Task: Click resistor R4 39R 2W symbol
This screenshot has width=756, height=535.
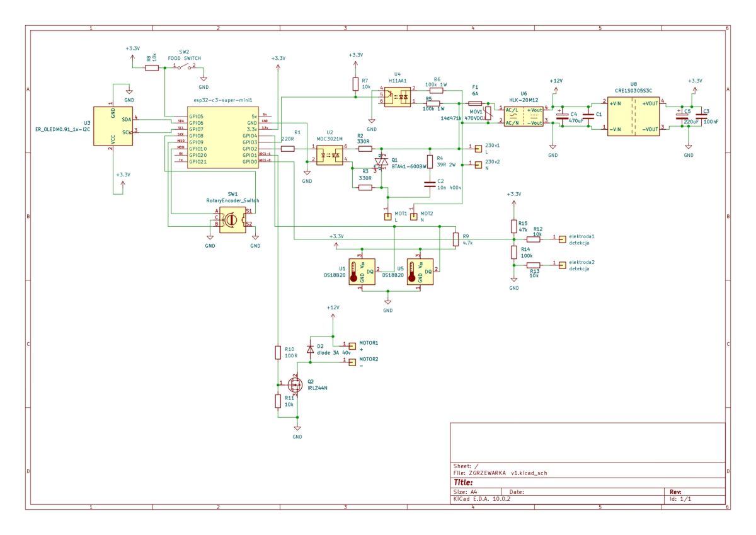Action: tap(430, 161)
